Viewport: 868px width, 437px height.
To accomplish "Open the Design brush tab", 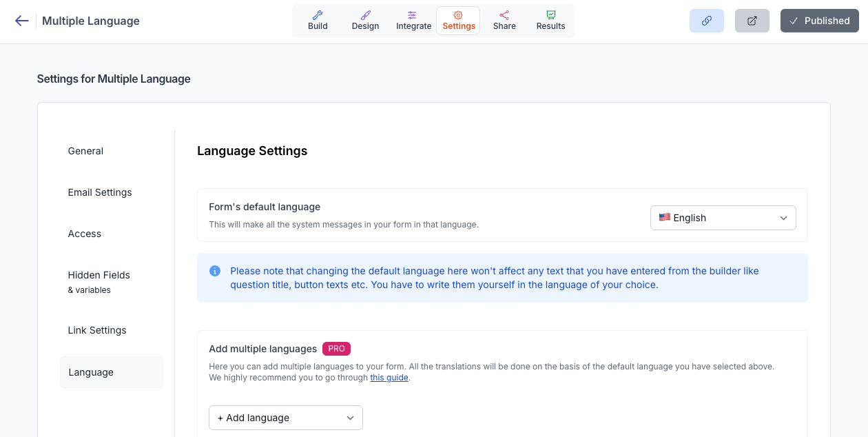I will tap(365, 21).
